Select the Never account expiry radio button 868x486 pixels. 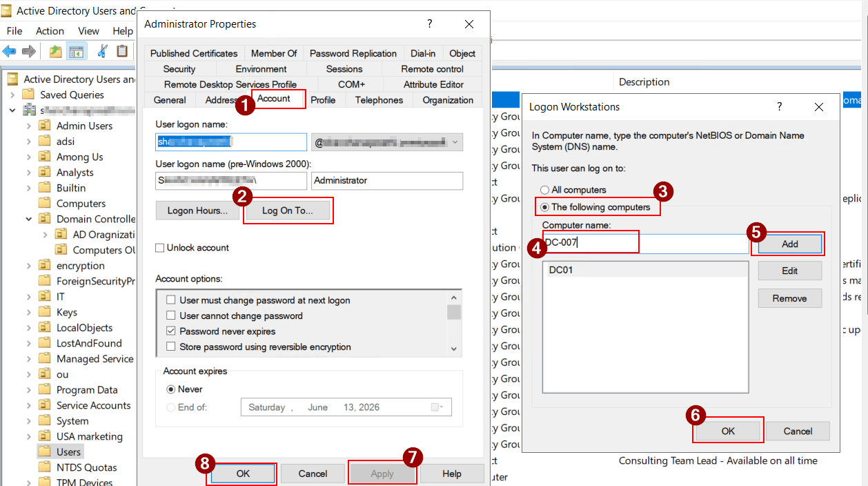(x=171, y=389)
